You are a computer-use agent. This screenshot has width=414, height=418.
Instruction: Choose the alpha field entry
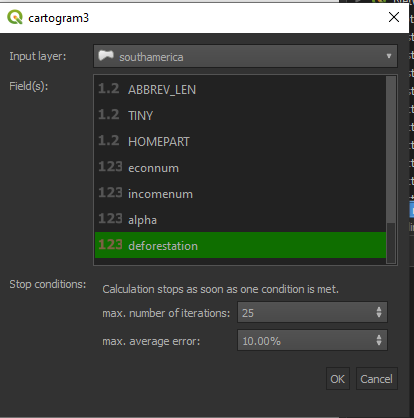coord(240,219)
